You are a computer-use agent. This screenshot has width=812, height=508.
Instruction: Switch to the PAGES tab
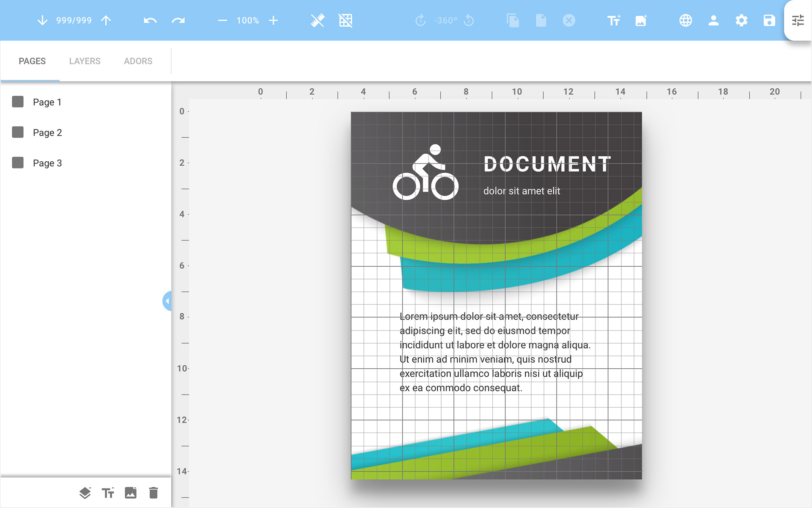coord(32,61)
